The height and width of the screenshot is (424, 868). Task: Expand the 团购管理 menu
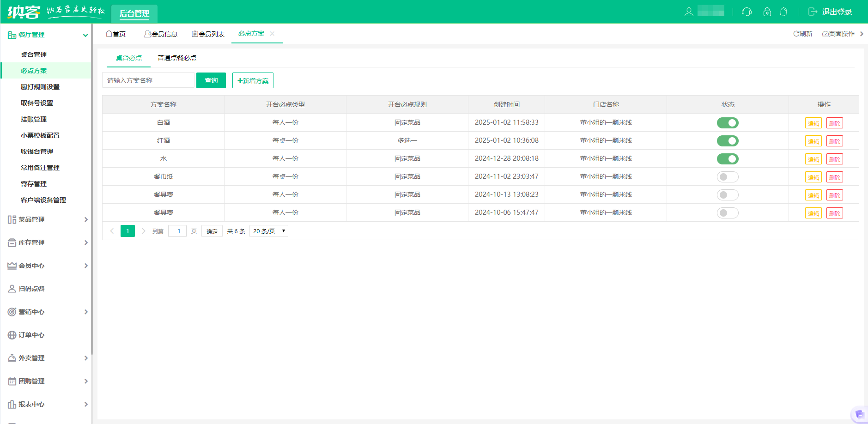46,381
